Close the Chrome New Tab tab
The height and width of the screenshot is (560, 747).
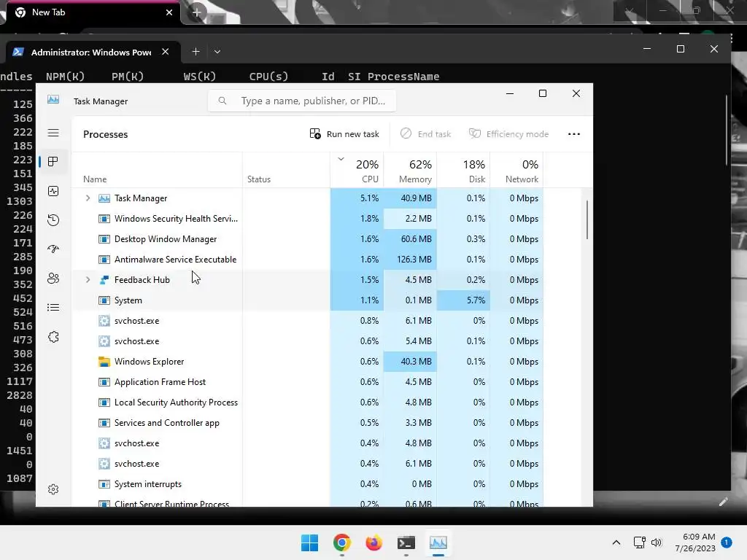[169, 12]
